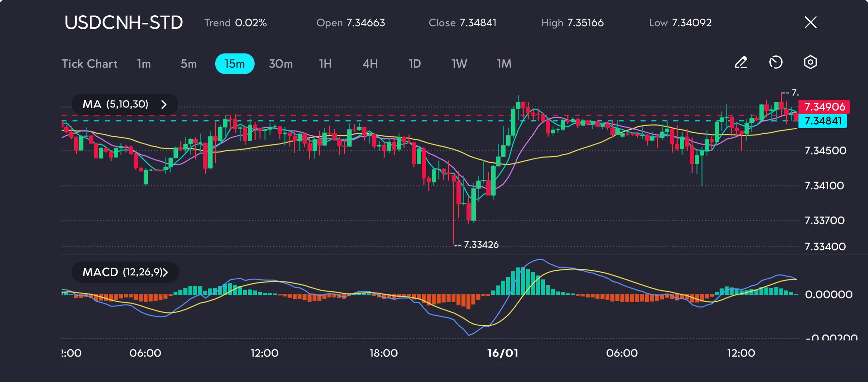Open MA (5,10,30) indicator selector
The image size is (868, 382).
(124, 104)
